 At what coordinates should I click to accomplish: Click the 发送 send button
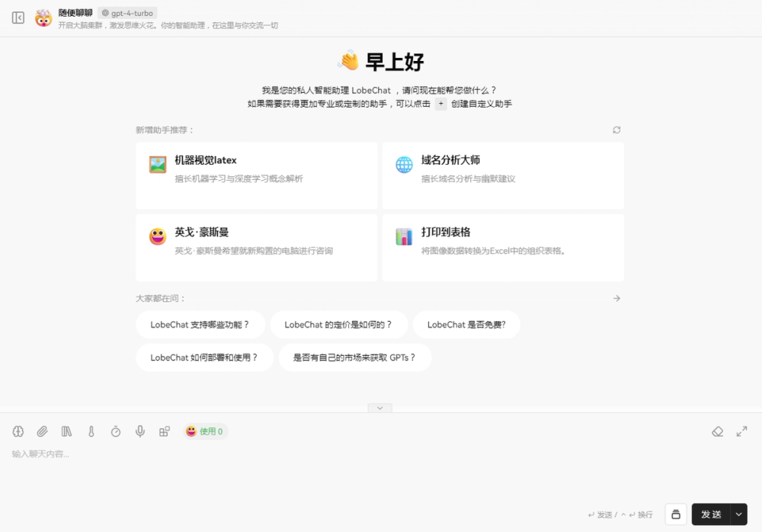(711, 514)
